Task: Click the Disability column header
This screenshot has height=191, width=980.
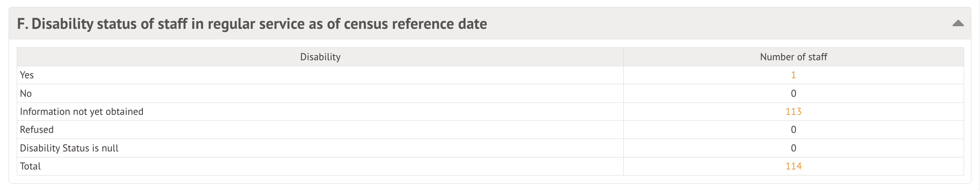Action: pyautogui.click(x=320, y=57)
